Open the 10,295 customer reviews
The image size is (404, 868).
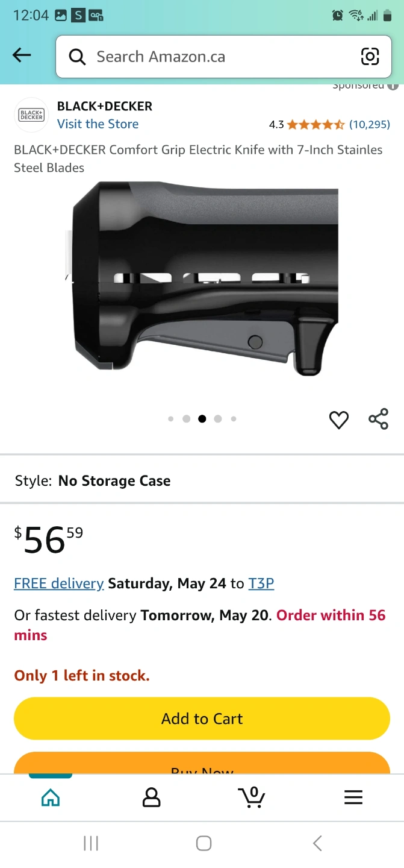(x=370, y=125)
